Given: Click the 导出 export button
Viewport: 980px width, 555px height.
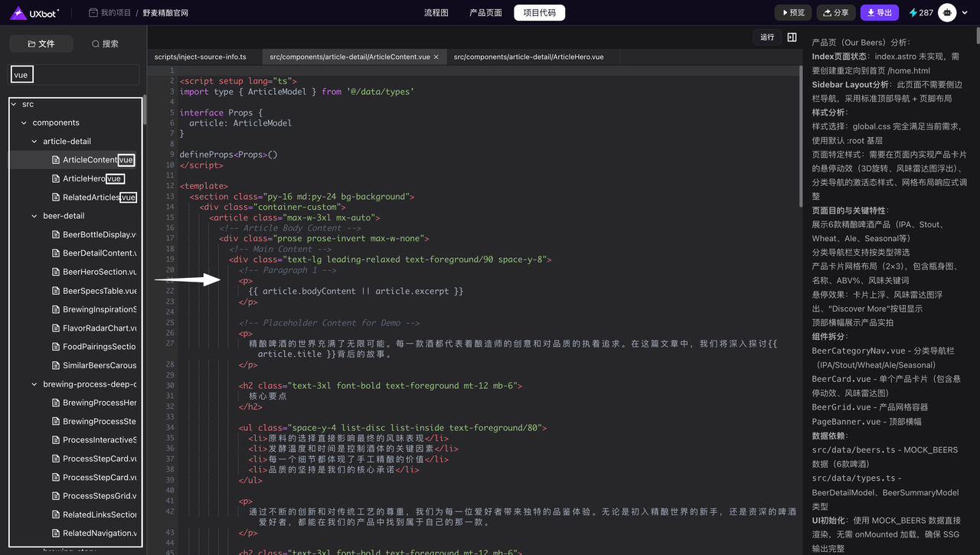Looking at the screenshot, I should click(879, 13).
